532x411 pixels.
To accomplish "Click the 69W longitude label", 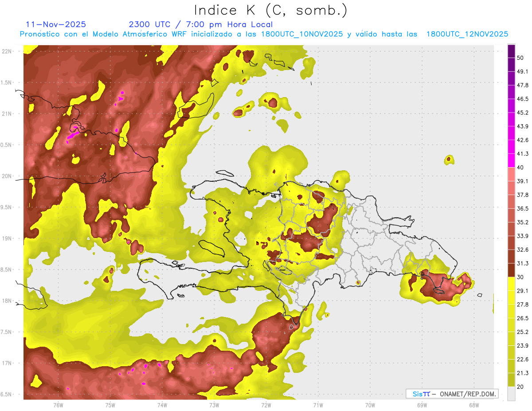I will click(422, 405).
